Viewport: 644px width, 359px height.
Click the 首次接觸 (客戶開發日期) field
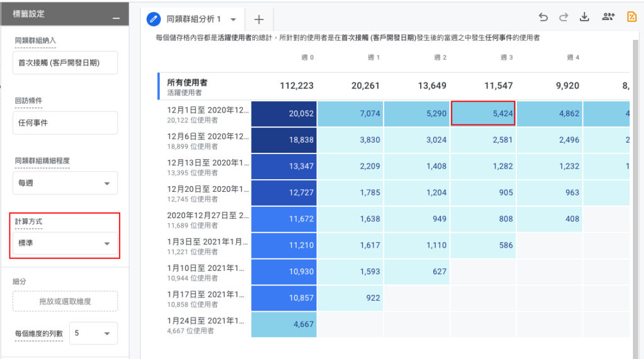pos(65,63)
